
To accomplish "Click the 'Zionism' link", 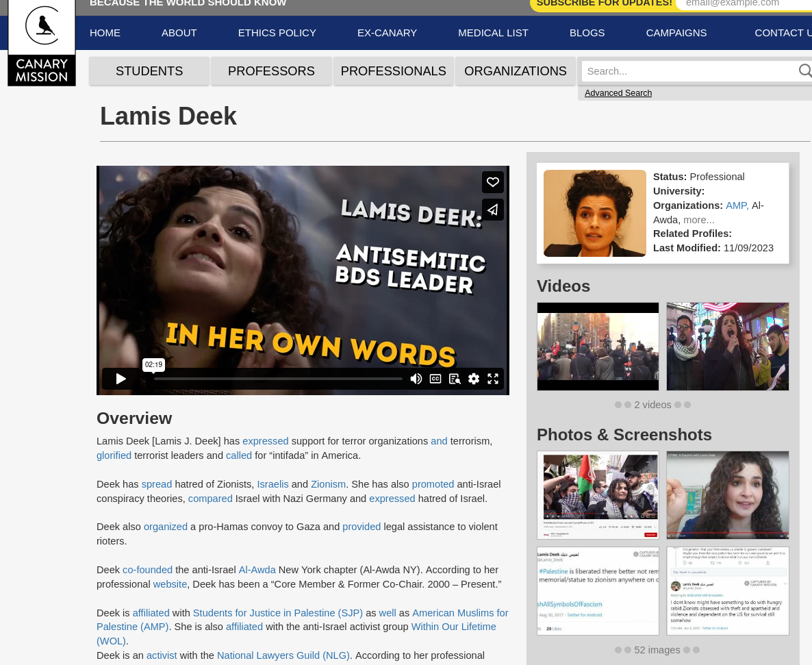I will (329, 484).
